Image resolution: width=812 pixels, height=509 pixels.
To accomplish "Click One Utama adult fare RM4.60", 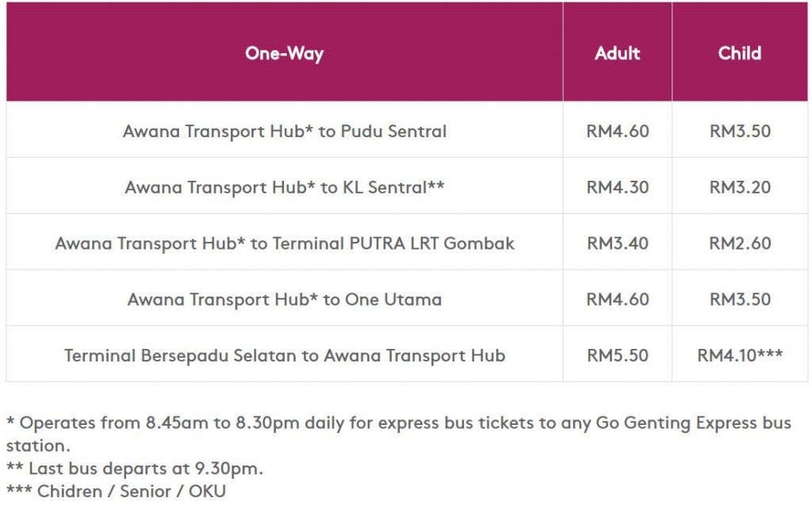I will tap(617, 299).
